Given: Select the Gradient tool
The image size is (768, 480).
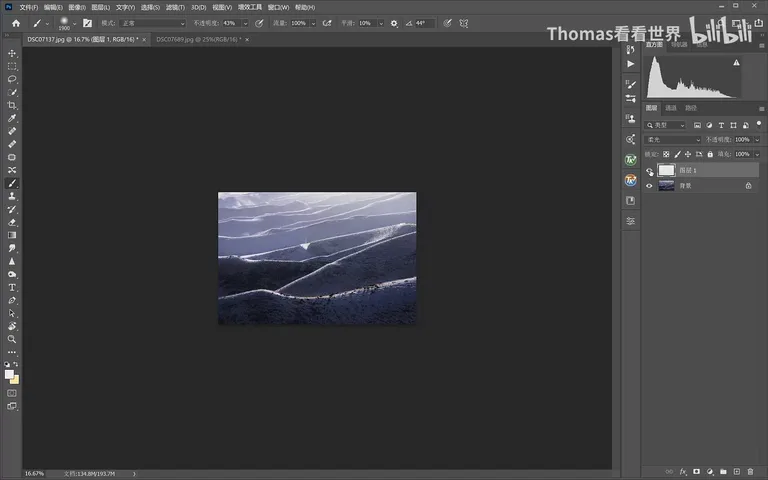Looking at the screenshot, I should [12, 235].
